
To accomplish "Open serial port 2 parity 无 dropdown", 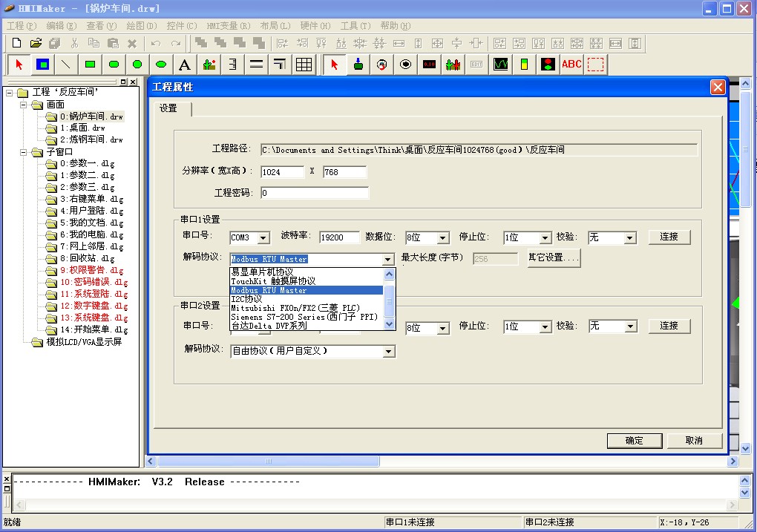I will 629,326.
